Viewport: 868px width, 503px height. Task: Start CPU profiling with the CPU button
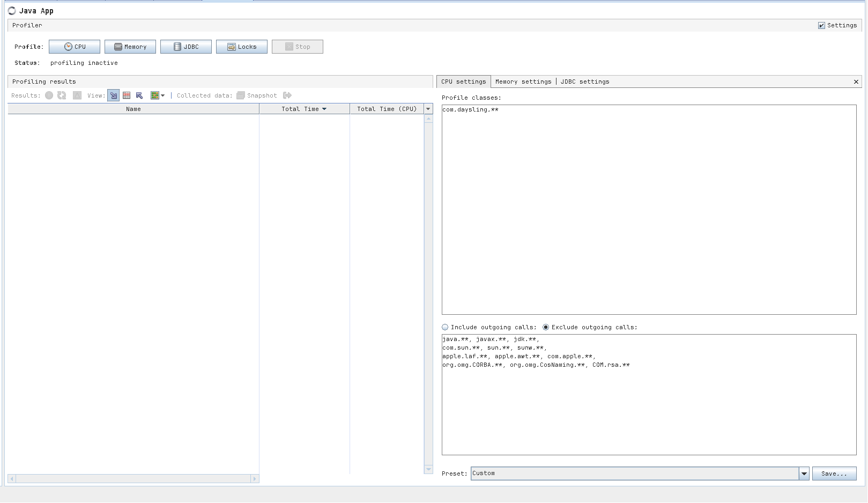[75, 47]
